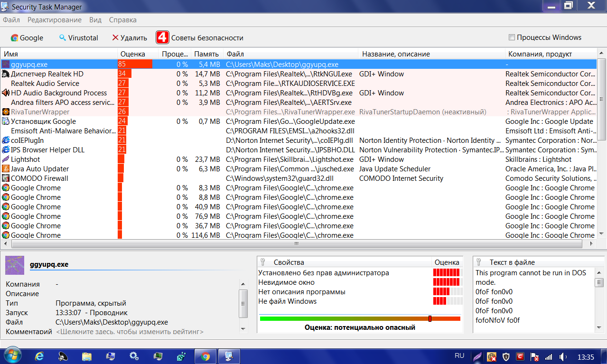
Task: Click the Установщик Google row icon
Action: point(6,121)
